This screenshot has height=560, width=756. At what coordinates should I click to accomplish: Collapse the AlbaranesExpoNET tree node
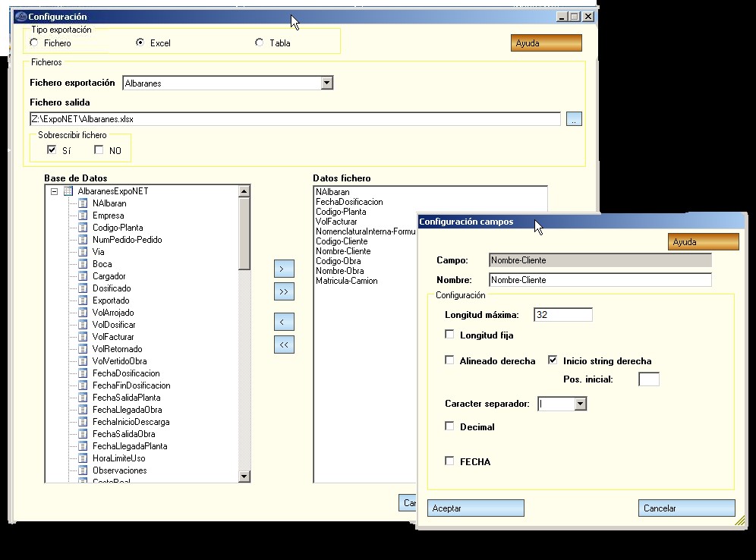point(55,191)
